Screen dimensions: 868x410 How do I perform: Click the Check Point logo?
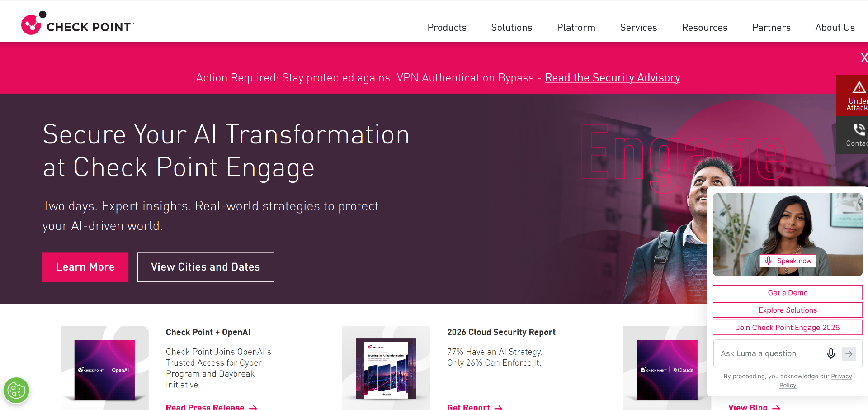click(x=77, y=23)
